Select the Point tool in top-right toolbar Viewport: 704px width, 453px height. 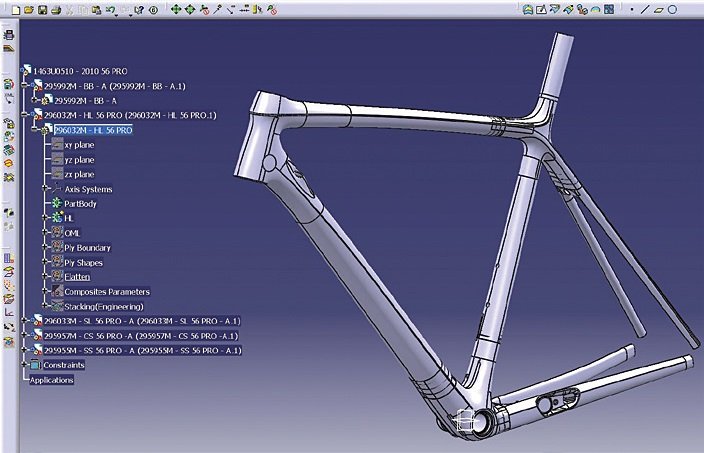[x=633, y=9]
